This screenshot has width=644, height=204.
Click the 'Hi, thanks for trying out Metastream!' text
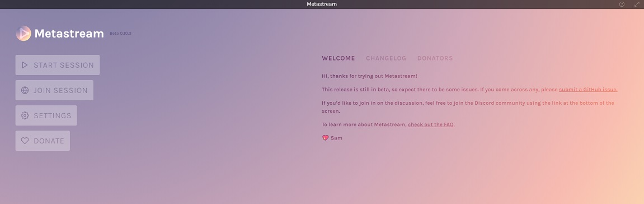tap(370, 76)
